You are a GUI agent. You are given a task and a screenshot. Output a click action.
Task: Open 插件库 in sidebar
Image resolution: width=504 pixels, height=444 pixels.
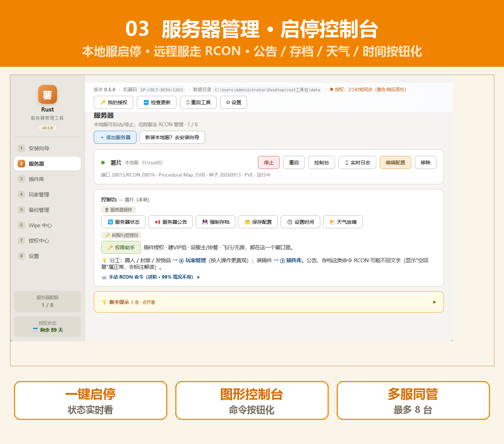click(x=47, y=179)
